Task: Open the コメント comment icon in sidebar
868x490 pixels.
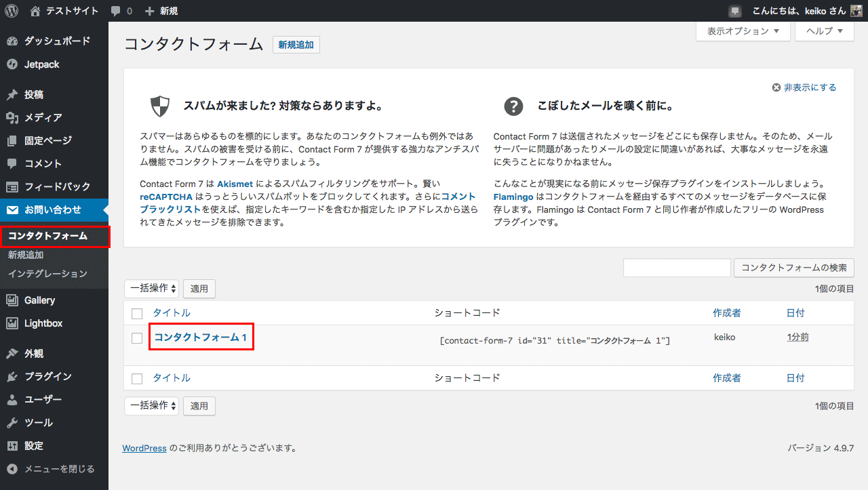Action: 12,164
